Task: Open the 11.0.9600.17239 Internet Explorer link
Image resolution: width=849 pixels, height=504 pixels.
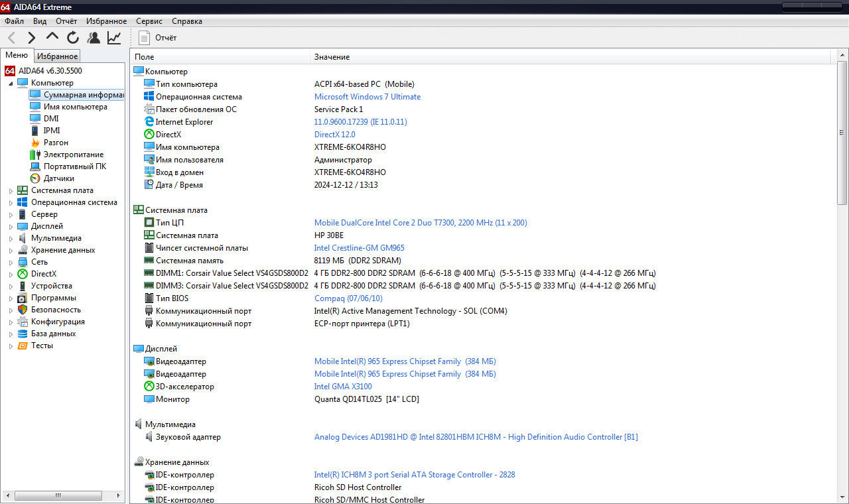Action: pos(361,122)
